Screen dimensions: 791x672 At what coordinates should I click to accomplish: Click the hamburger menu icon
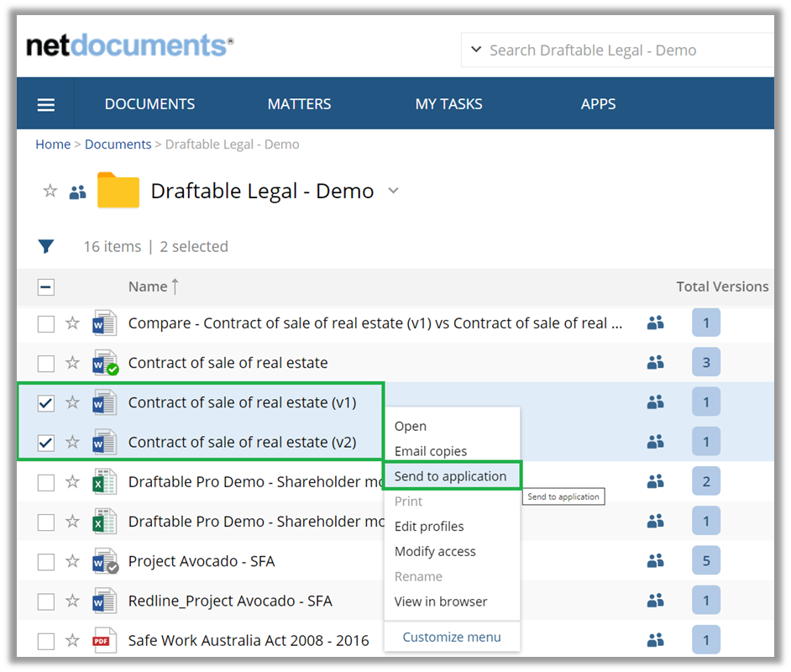[x=45, y=103]
